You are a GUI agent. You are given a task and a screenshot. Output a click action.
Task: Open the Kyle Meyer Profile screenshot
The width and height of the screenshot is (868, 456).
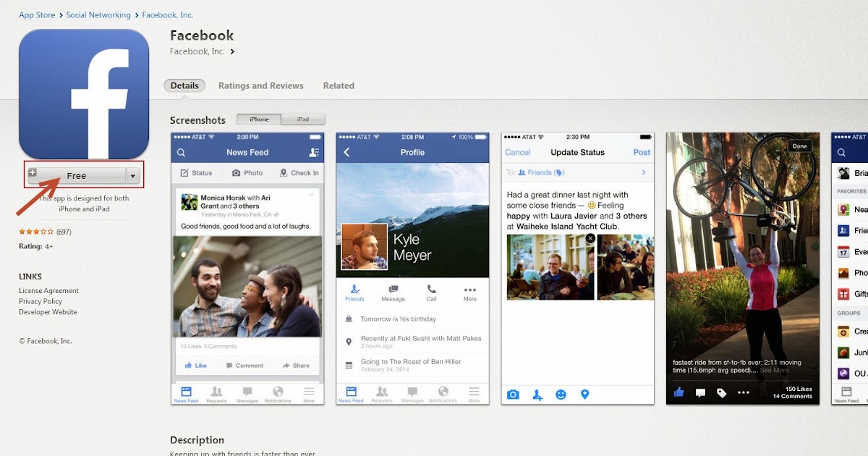(x=412, y=269)
